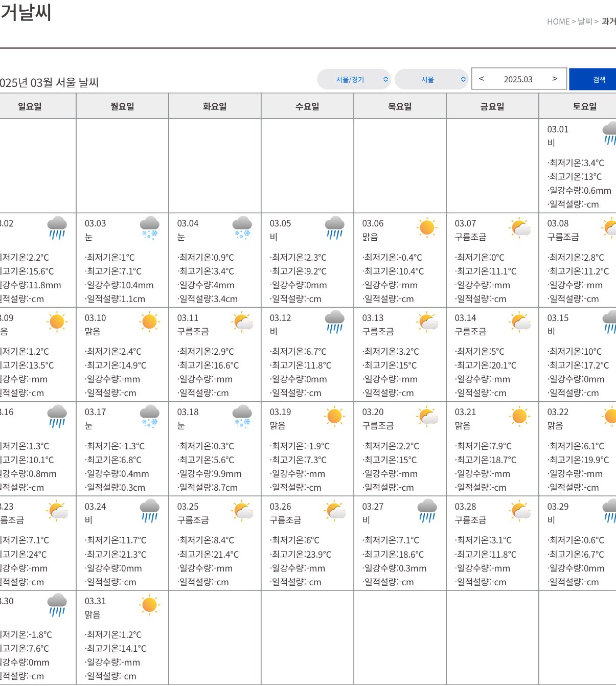Viewport: 616px width, 686px height.
Task: Click partly cloudy icon for 03.25
Action: [x=242, y=511]
